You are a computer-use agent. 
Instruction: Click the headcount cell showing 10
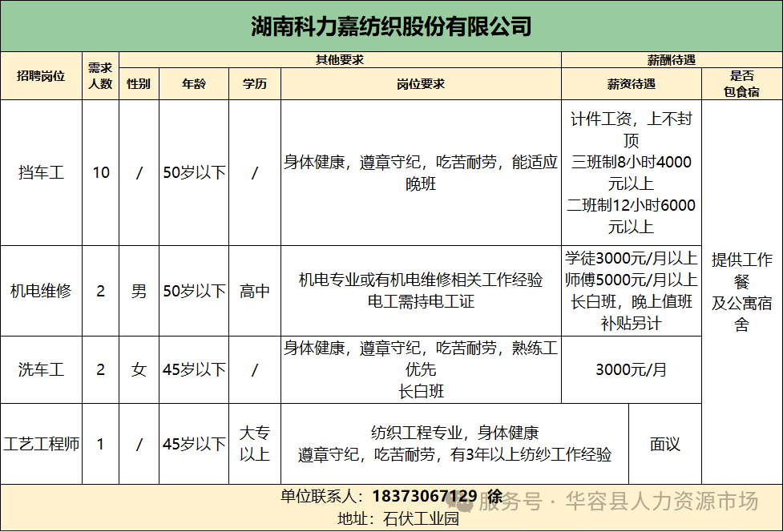tap(100, 173)
